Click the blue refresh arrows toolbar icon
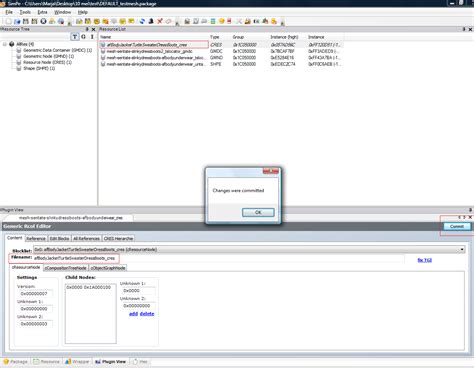The image size is (474, 368). (142, 21)
